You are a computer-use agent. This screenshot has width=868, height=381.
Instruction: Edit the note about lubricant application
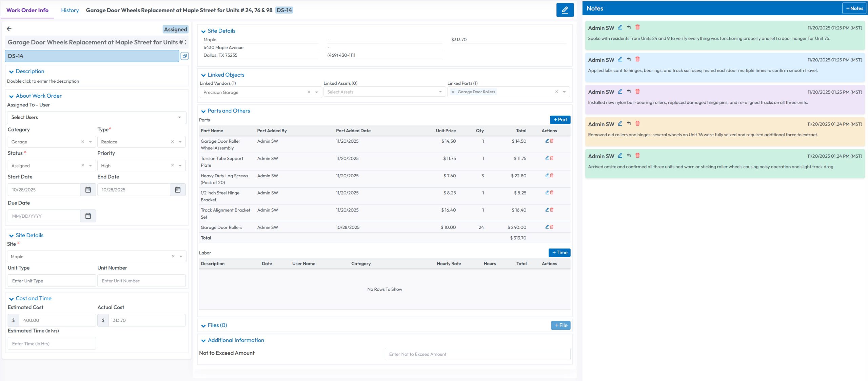[620, 59]
